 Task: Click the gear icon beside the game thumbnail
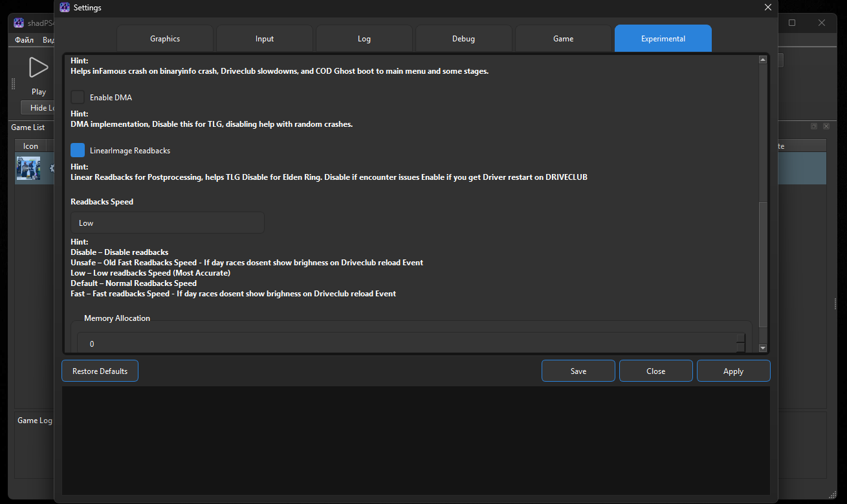click(x=52, y=168)
